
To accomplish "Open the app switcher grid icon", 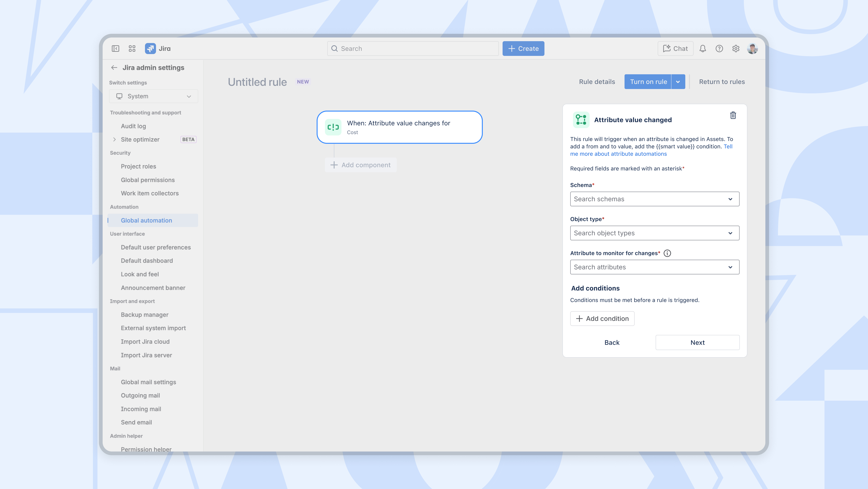I will [x=132, y=48].
